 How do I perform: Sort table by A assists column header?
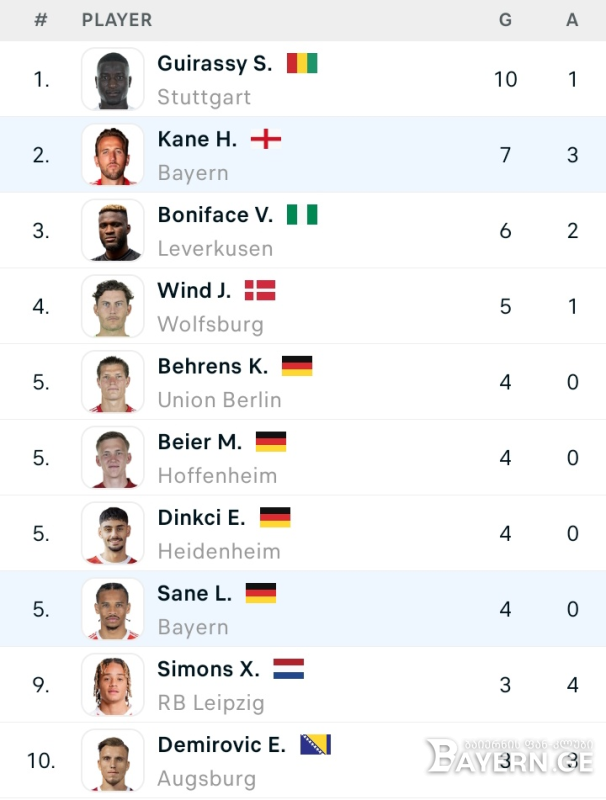pyautogui.click(x=572, y=20)
